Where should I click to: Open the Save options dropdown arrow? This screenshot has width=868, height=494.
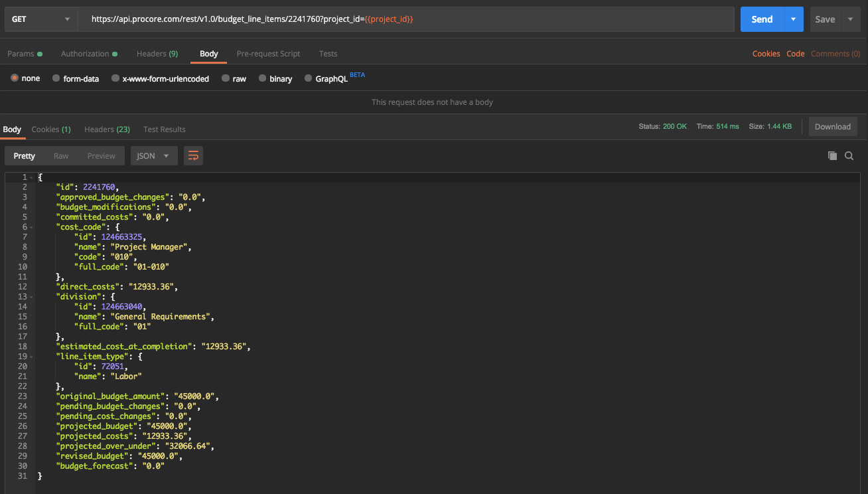tap(850, 19)
